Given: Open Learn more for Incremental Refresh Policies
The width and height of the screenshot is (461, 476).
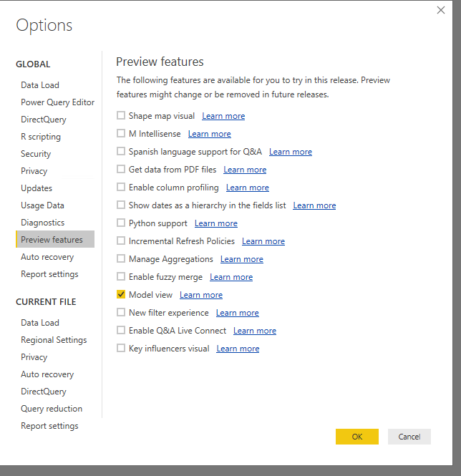Looking at the screenshot, I should (263, 241).
